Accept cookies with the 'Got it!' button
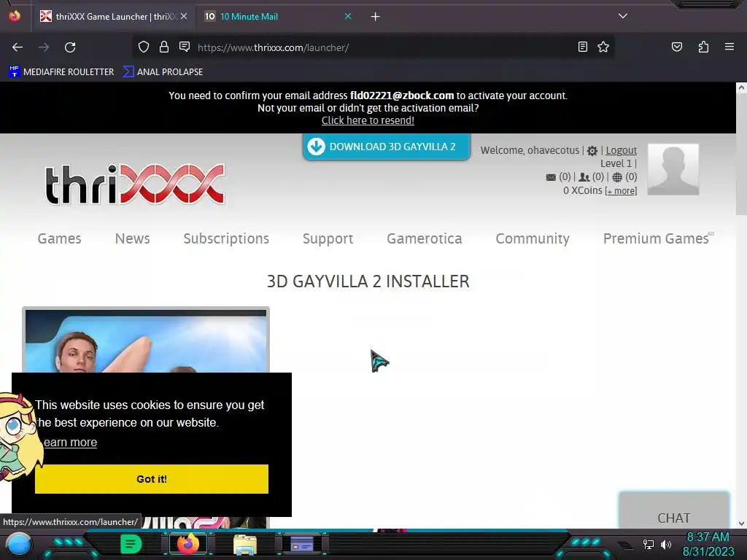The image size is (747, 560). [152, 479]
